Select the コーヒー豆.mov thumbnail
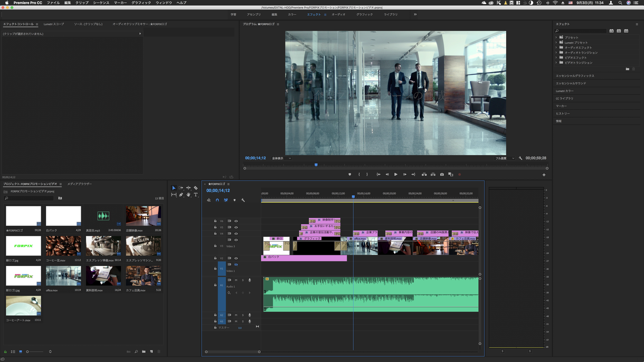The image size is (644, 362). pyautogui.click(x=63, y=246)
